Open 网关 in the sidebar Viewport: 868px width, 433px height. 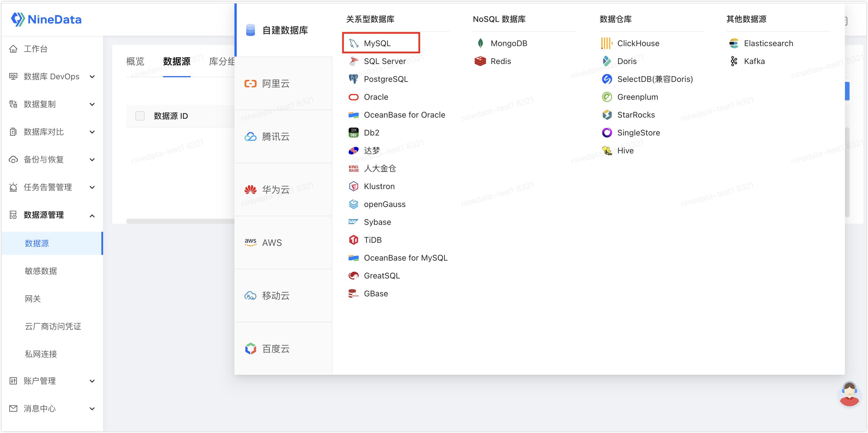tap(33, 299)
